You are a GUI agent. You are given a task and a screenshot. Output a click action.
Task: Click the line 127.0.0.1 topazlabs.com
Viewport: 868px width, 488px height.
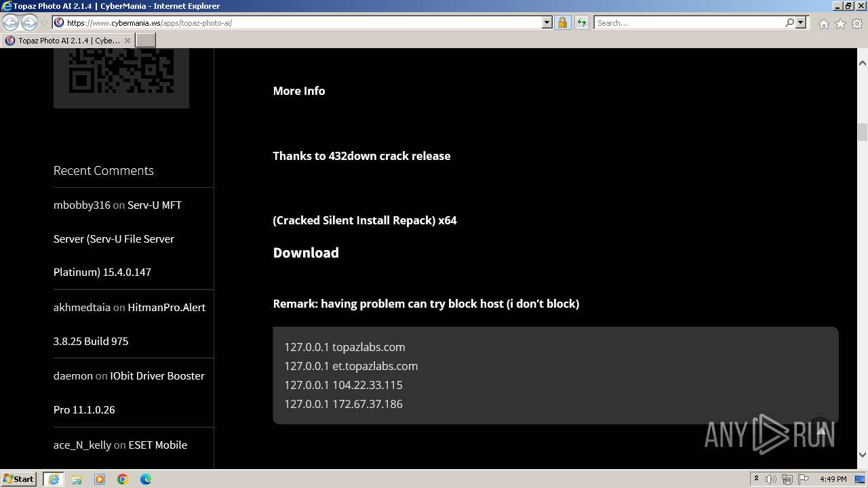344,347
